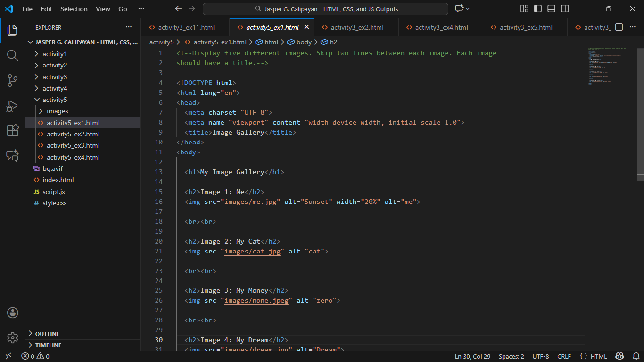Viewport: 644px width, 362px height.
Task: Expand the images folder
Action: (x=57, y=111)
